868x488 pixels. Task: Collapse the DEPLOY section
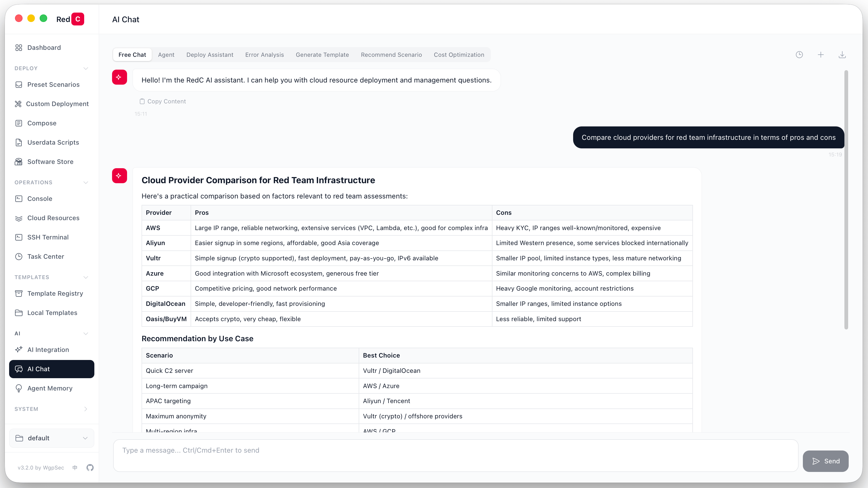tap(86, 68)
